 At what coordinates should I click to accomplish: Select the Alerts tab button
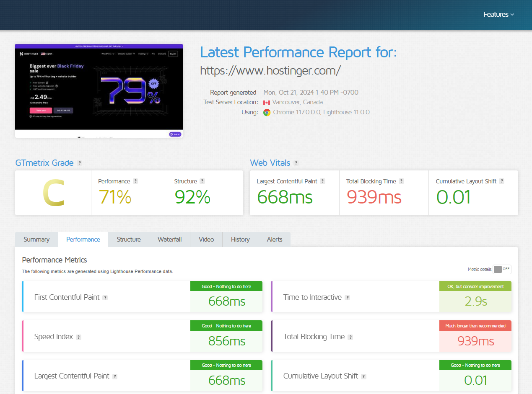274,239
